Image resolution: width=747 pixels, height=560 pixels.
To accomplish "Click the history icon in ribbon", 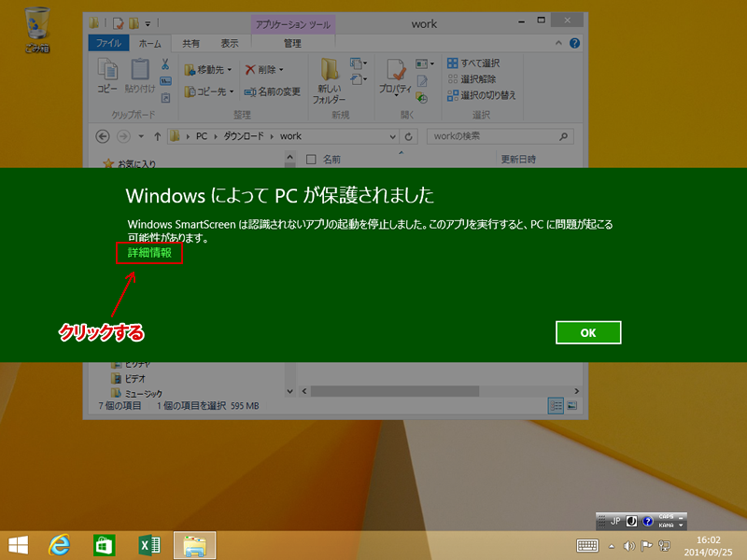I will (422, 98).
